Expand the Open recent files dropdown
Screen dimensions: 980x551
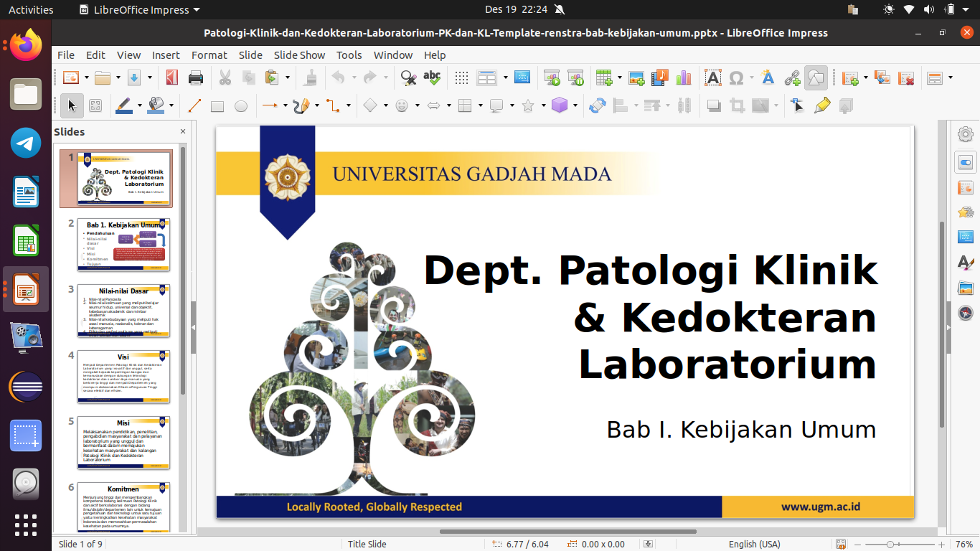point(118,77)
